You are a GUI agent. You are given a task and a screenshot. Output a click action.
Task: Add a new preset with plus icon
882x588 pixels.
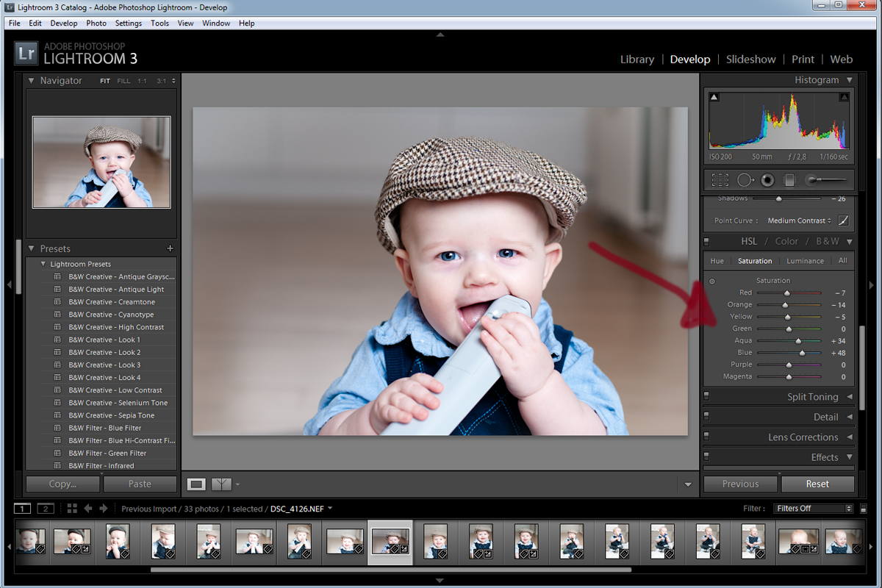(x=171, y=248)
